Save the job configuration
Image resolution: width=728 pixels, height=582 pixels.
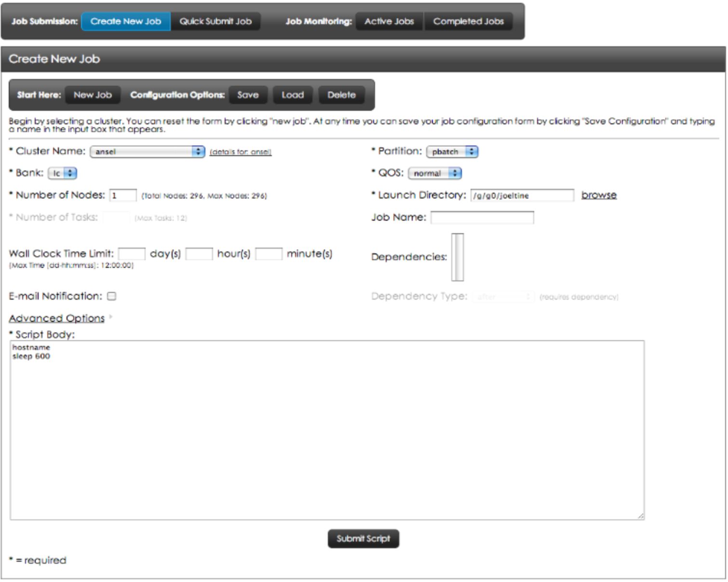coord(248,95)
